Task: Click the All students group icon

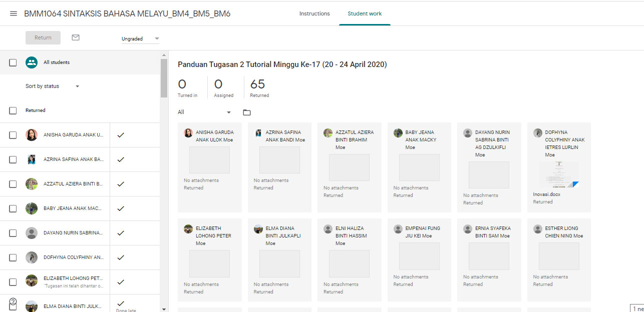Action: pos(32,62)
